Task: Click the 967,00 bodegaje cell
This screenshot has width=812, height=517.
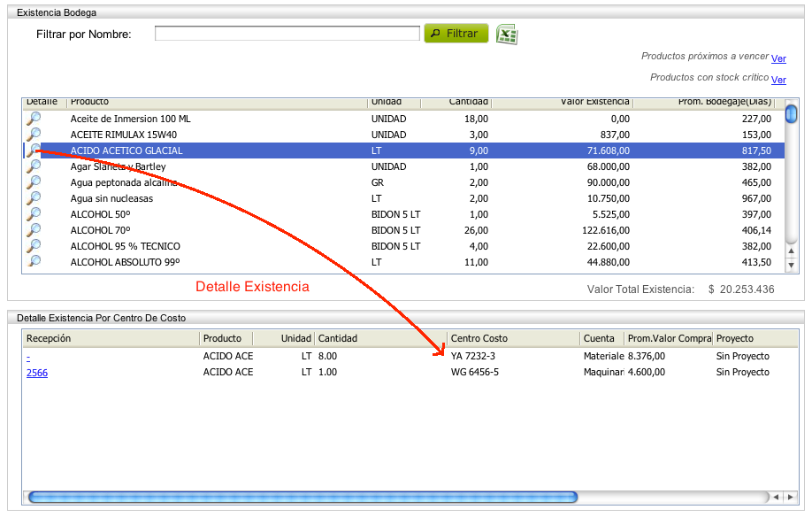Action: (756, 198)
